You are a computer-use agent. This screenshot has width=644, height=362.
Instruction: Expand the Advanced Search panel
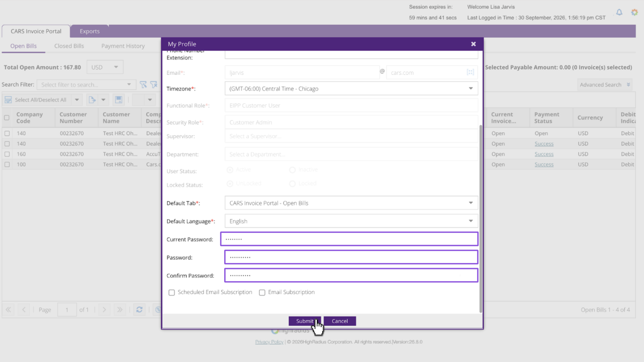tap(605, 85)
